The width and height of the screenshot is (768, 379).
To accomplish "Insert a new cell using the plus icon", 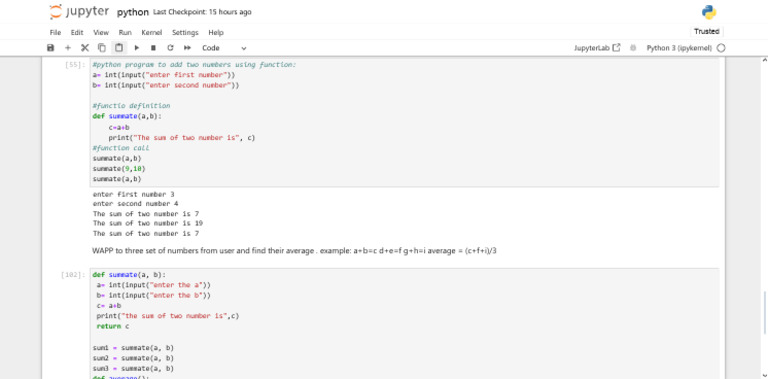I will click(x=68, y=48).
